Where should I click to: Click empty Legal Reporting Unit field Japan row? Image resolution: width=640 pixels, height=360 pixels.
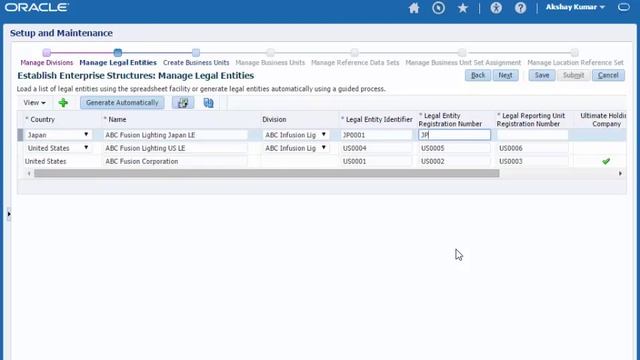[532, 135]
